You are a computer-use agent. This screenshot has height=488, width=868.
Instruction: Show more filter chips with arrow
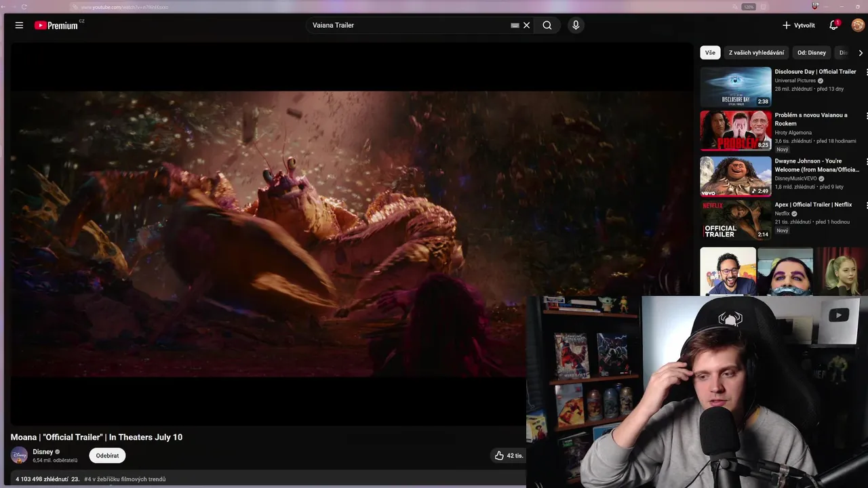coord(861,52)
